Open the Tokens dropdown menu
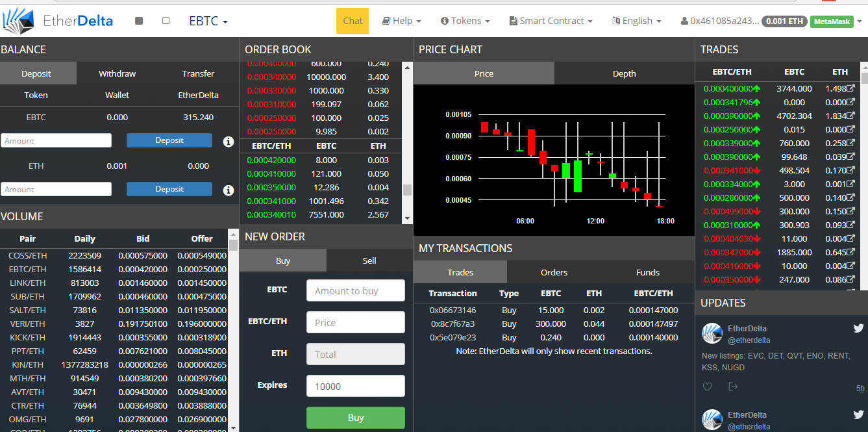This screenshot has width=868, height=432. 465,21
